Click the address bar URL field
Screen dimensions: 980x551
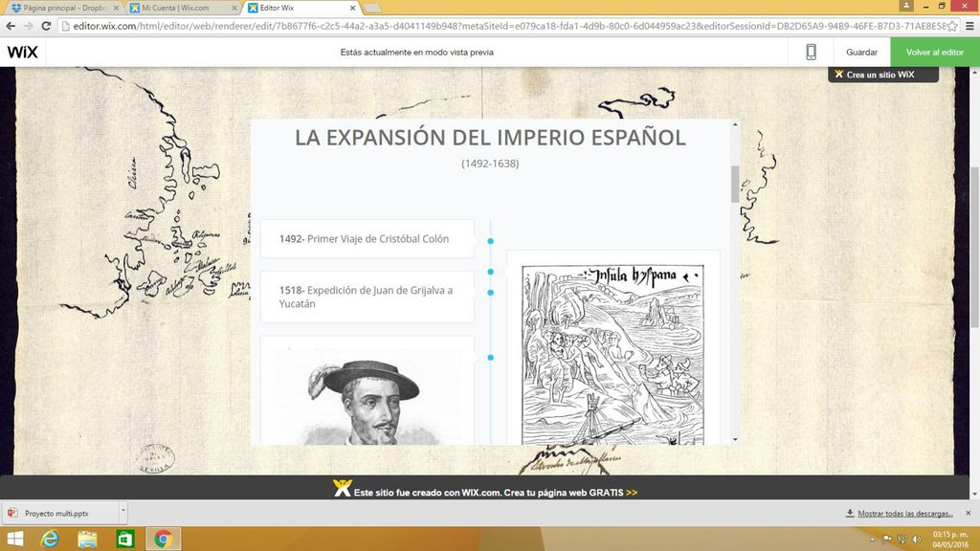tap(509, 26)
